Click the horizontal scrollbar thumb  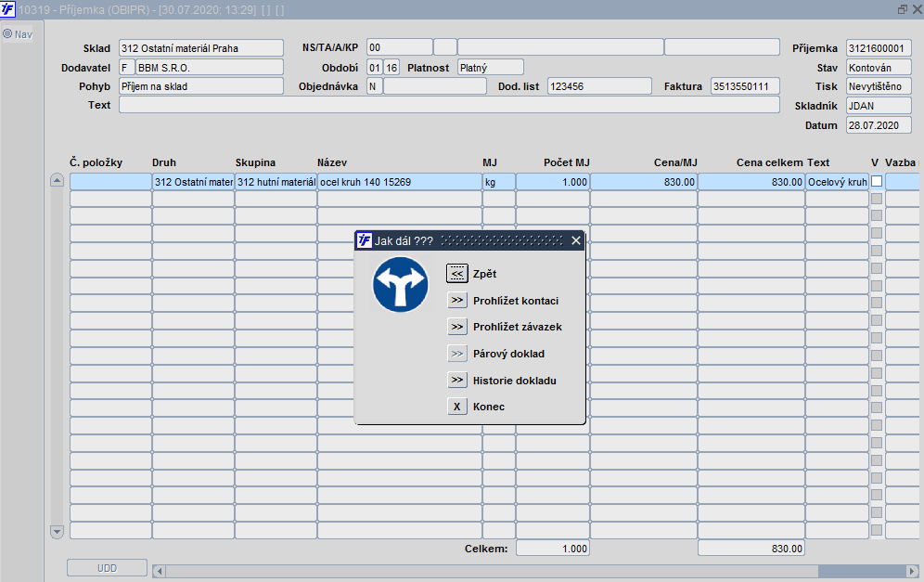pyautogui.click(x=492, y=571)
